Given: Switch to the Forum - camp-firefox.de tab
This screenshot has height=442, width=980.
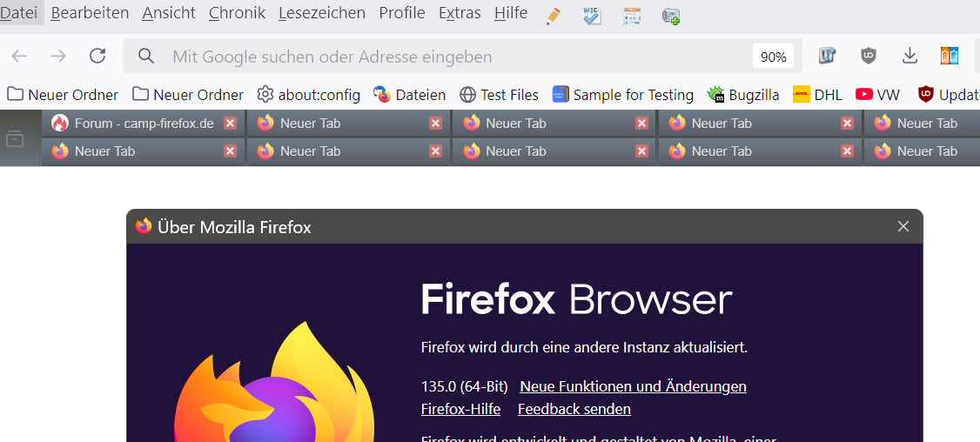Looking at the screenshot, I should (x=144, y=124).
